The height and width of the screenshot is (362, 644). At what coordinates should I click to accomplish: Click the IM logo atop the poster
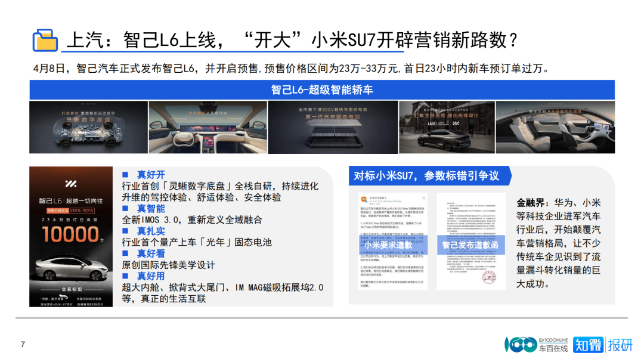click(x=71, y=184)
